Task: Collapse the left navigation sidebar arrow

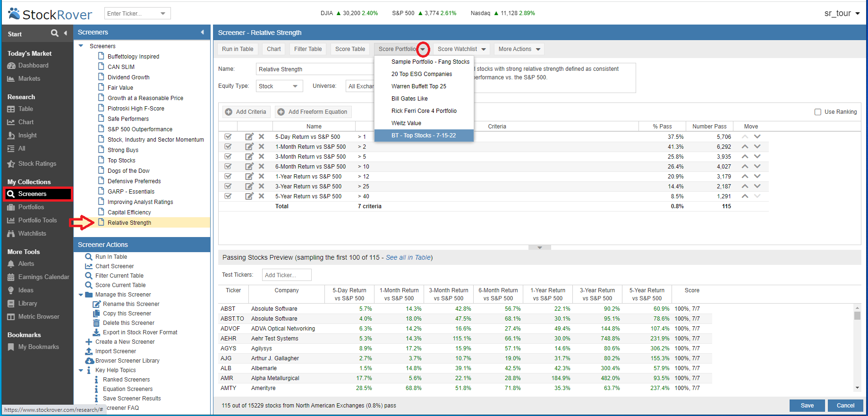Action: (66, 33)
